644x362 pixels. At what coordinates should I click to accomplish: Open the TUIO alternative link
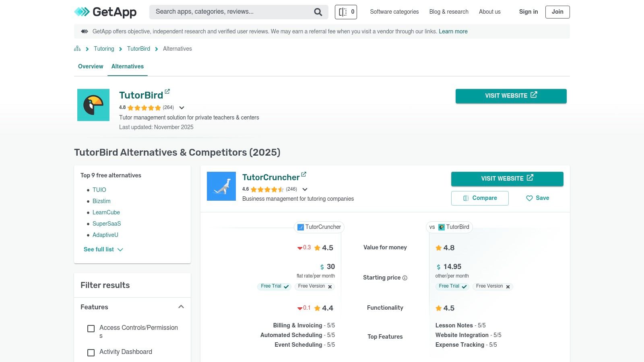pos(99,189)
